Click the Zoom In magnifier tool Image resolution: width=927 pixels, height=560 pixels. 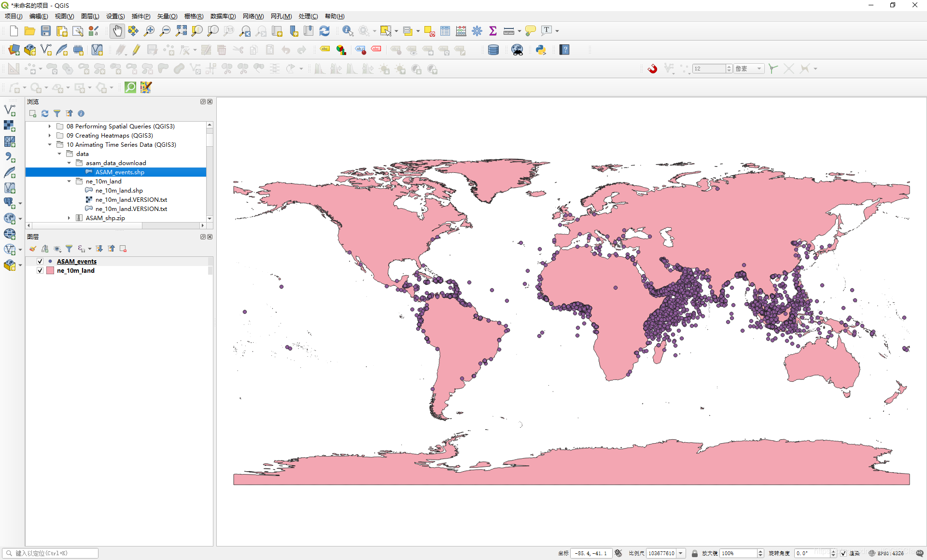pos(149,31)
